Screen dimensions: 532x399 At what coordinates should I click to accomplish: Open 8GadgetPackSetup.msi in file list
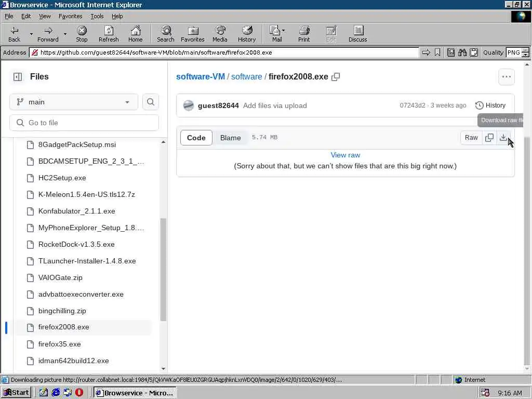tap(77, 144)
